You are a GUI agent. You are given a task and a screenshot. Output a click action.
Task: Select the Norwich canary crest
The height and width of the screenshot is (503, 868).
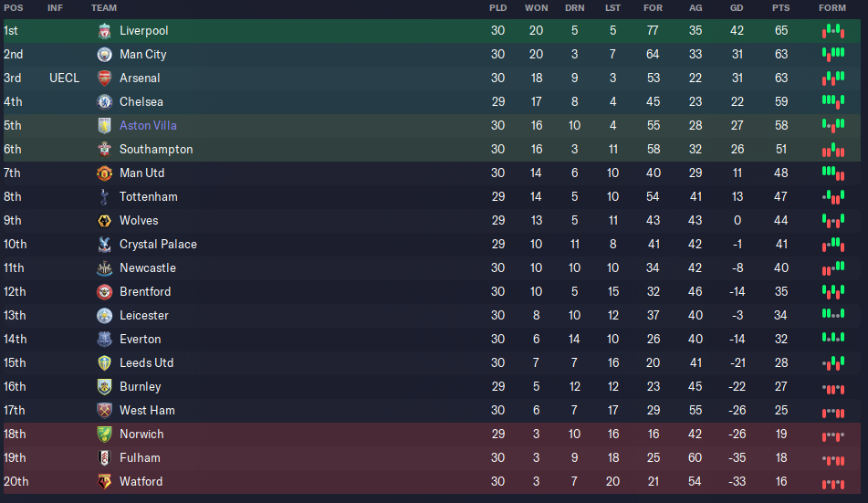pos(104,435)
